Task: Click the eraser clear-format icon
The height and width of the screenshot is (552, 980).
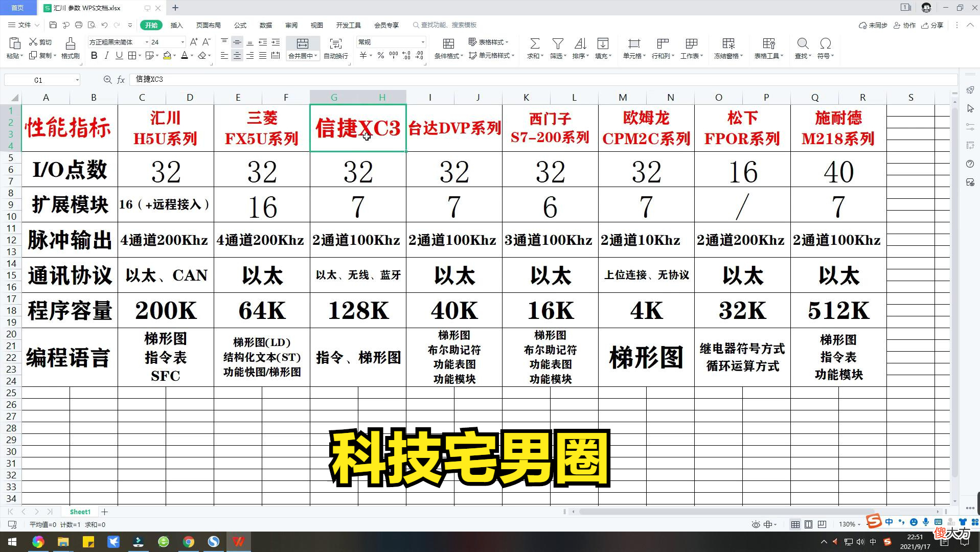Action: [202, 55]
